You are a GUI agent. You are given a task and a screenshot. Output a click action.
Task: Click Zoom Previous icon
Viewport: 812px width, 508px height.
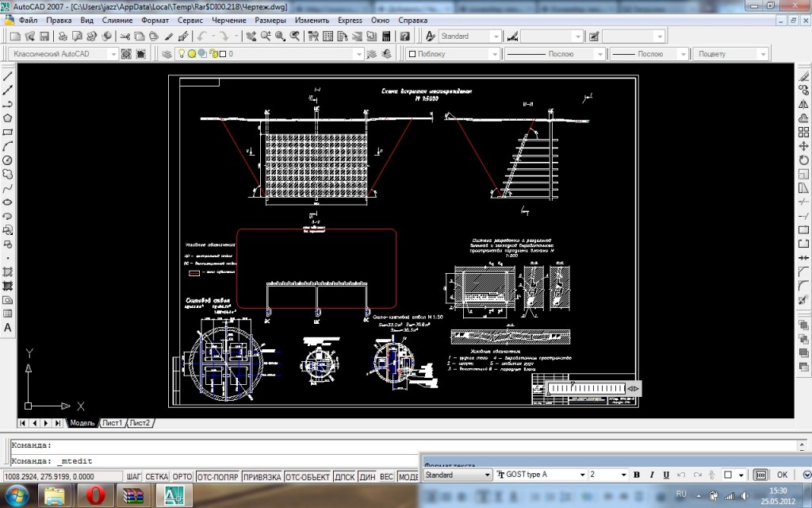click(x=295, y=37)
